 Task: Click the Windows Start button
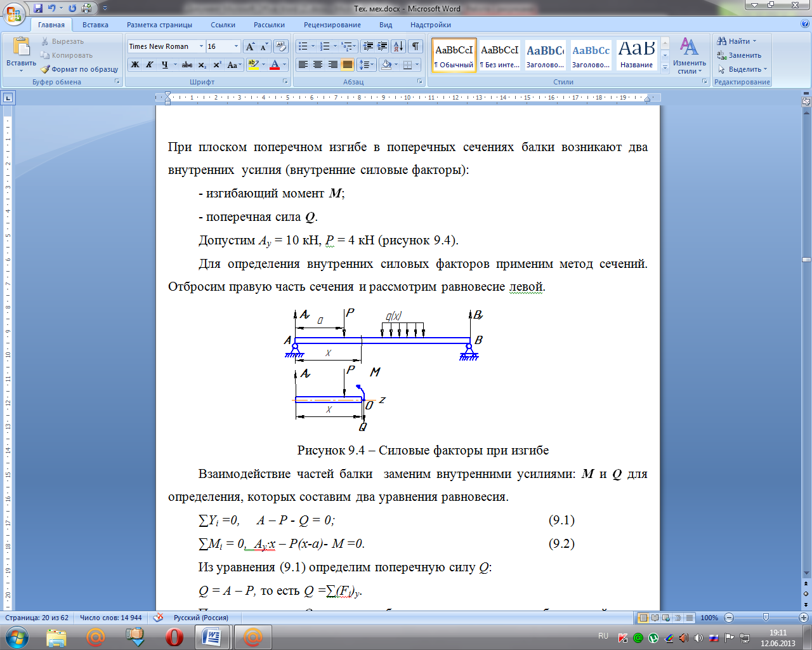(x=16, y=637)
